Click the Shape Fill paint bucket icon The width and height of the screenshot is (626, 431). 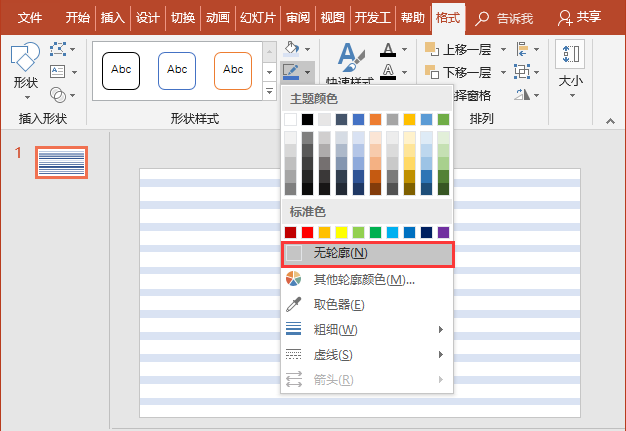[x=291, y=49]
